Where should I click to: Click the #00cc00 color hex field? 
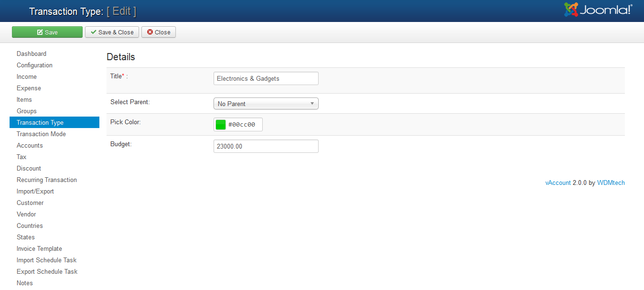tap(244, 125)
